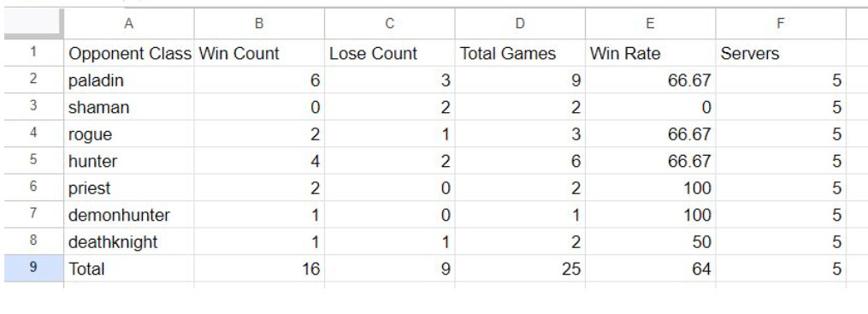Select row 9 header
Image resolution: width=868 pixels, height=314 pixels.
pyautogui.click(x=33, y=269)
